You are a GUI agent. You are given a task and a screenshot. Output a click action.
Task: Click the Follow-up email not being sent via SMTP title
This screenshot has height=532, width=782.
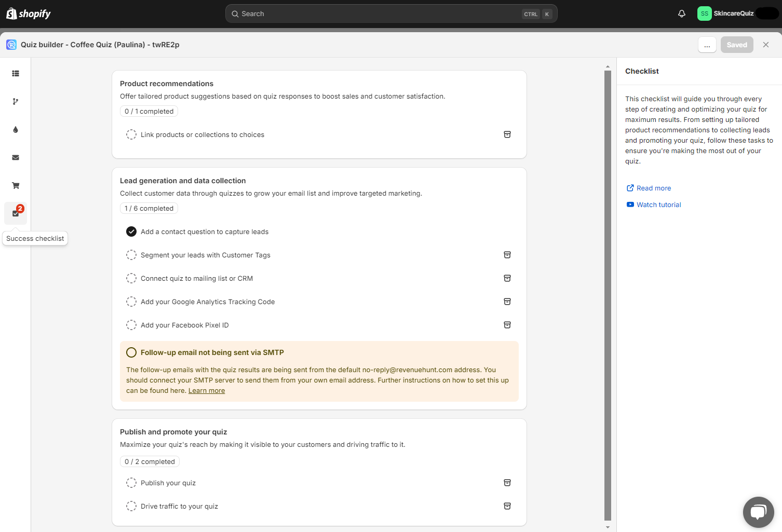point(212,352)
